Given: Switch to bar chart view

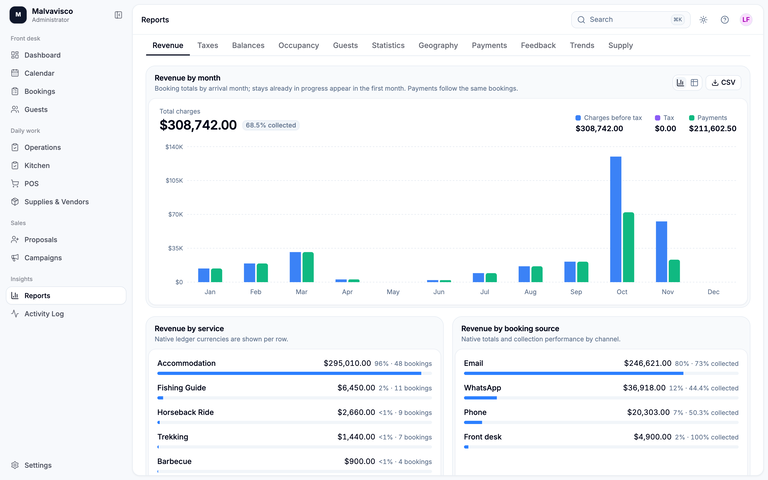Looking at the screenshot, I should pos(680,83).
